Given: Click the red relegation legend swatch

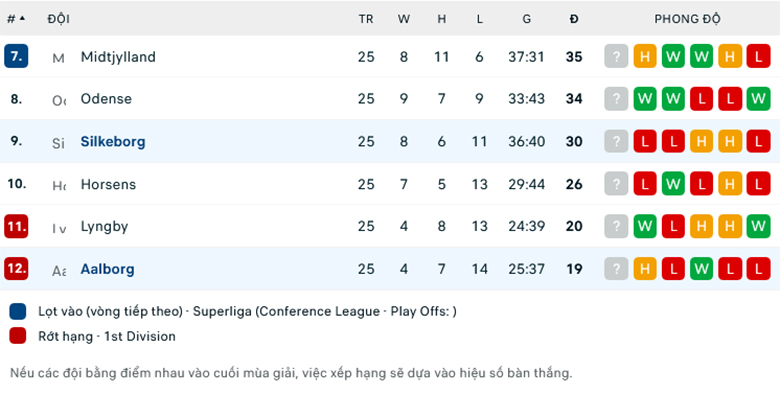Looking at the screenshot, I should click(17, 336).
